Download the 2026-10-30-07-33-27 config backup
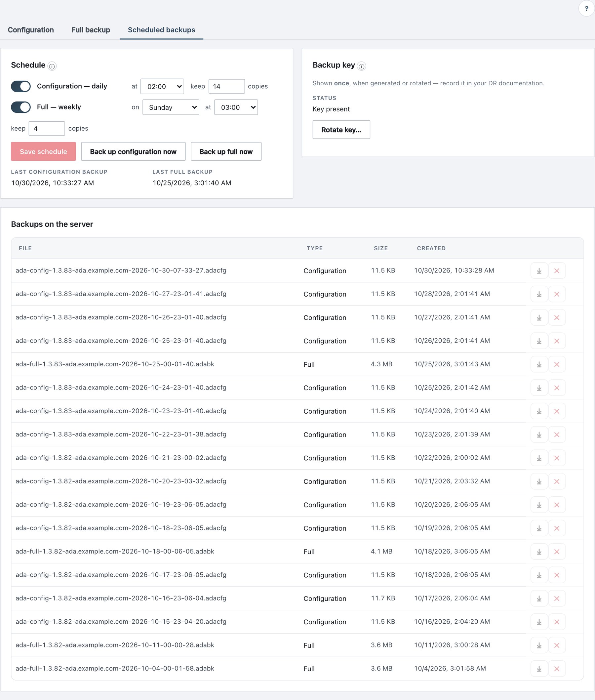Screen dimensions: 595x700 click(x=539, y=271)
